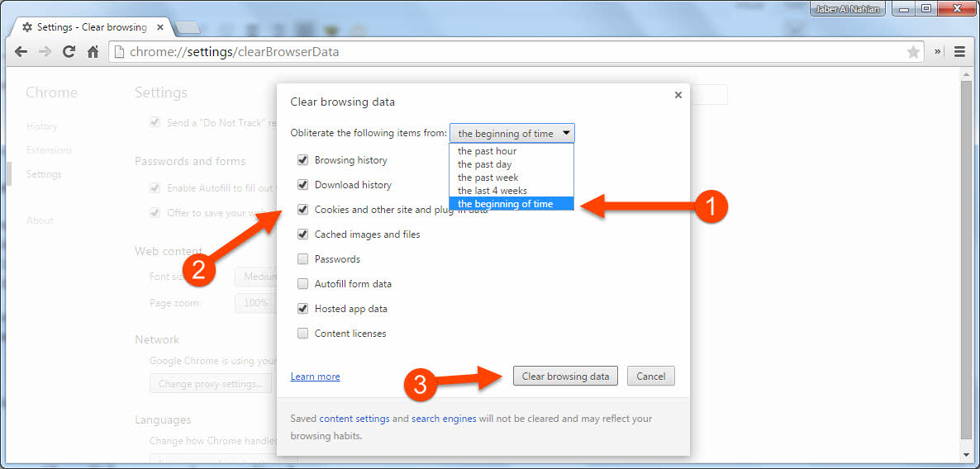
Task: Open the Page zoom 100% dropdown
Action: click(255, 303)
